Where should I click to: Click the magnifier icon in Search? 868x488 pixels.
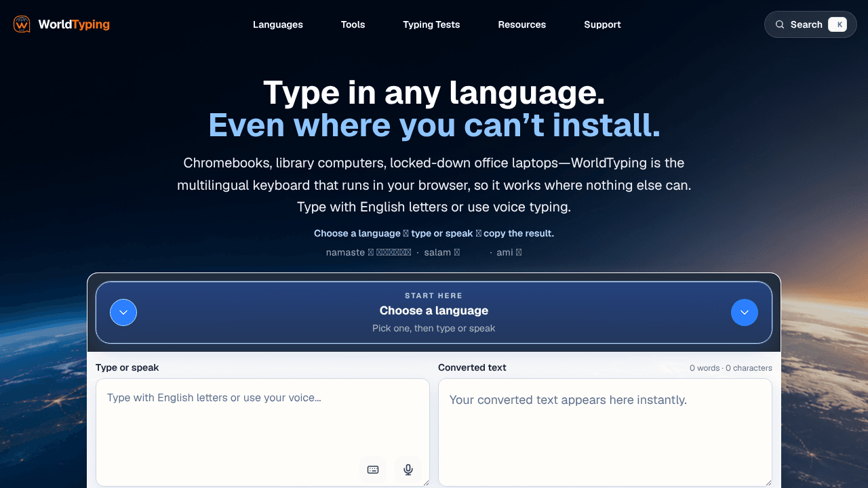point(780,24)
